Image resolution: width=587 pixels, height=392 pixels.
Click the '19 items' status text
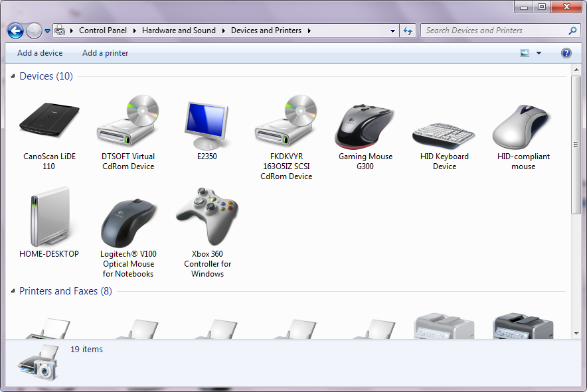pyautogui.click(x=86, y=349)
